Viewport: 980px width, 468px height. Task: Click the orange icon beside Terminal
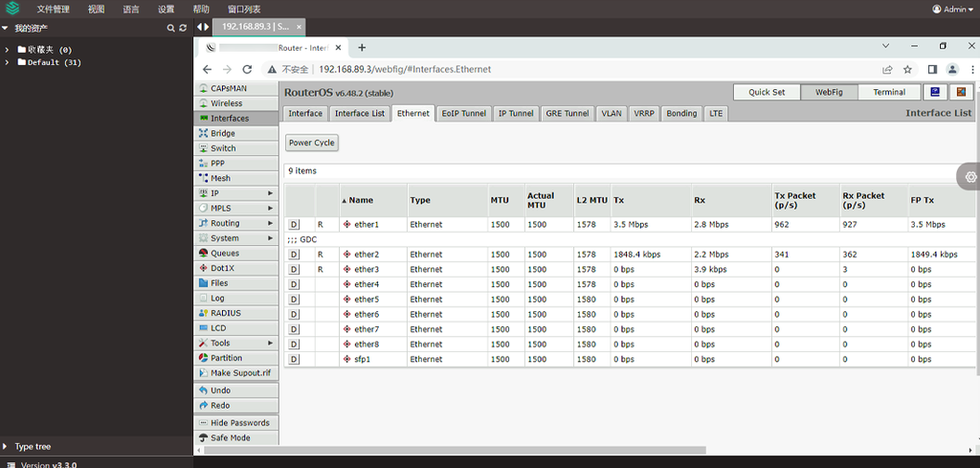tap(961, 92)
